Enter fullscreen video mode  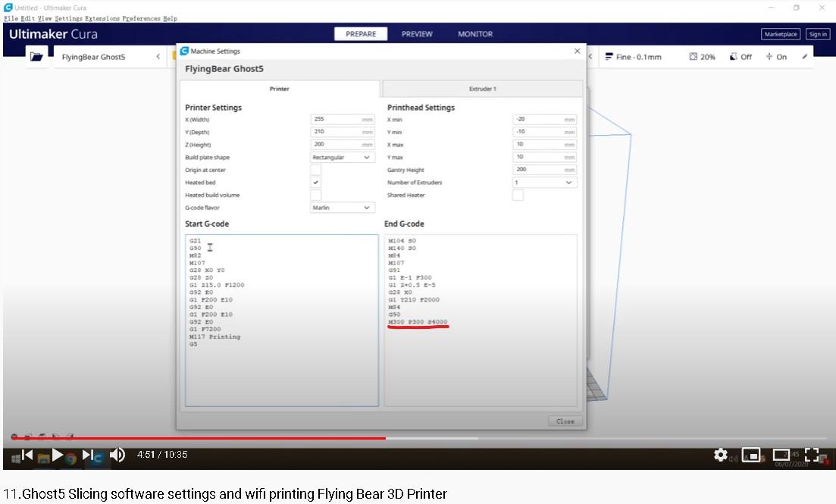[812, 455]
